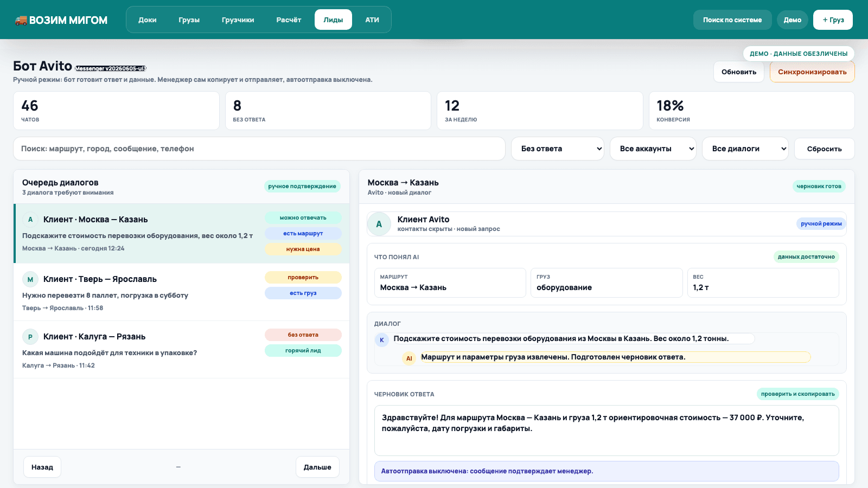This screenshot has height=488, width=868.
Task: Open the АТИ tab
Action: coord(372,20)
